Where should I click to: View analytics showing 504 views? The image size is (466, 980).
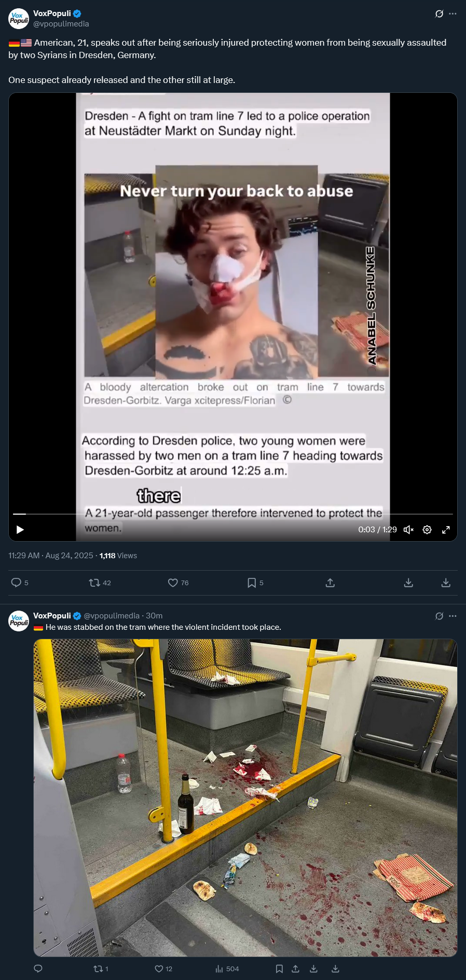227,969
